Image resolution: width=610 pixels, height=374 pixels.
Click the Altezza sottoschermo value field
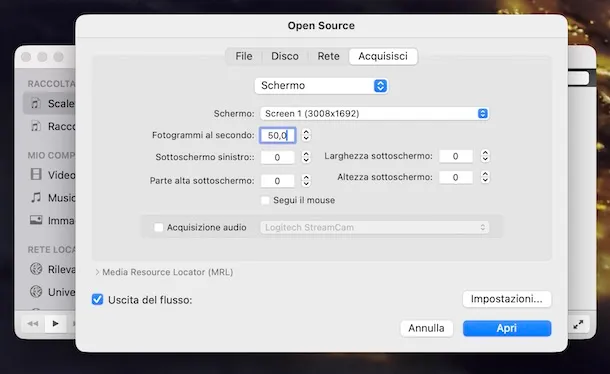click(456, 177)
